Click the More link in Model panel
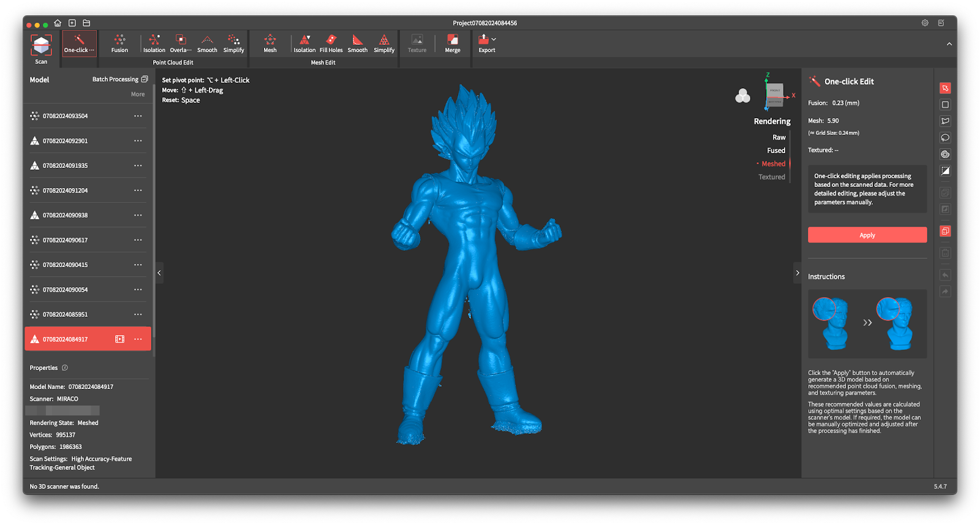Viewport: 980px width, 525px height. [138, 94]
